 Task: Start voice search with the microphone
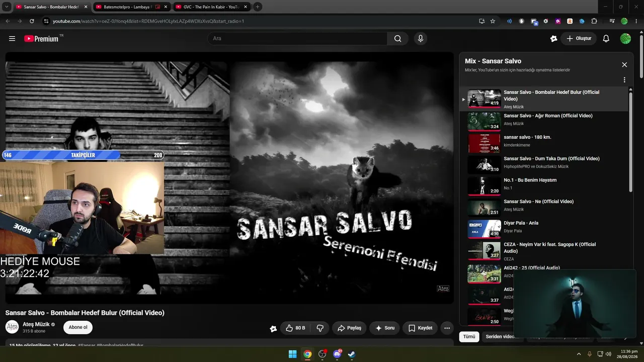[421, 39]
